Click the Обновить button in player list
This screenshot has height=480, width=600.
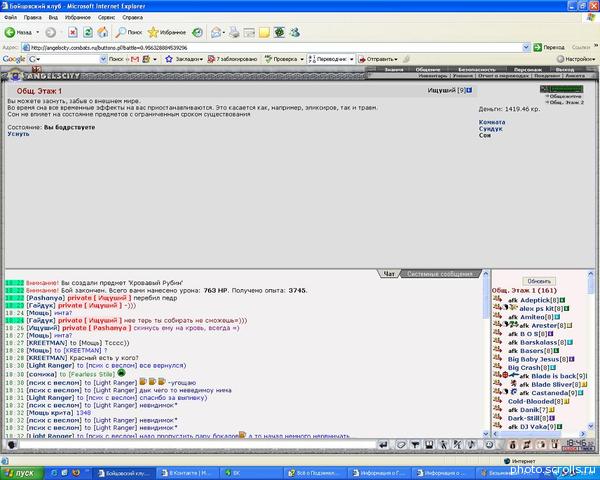point(539,281)
